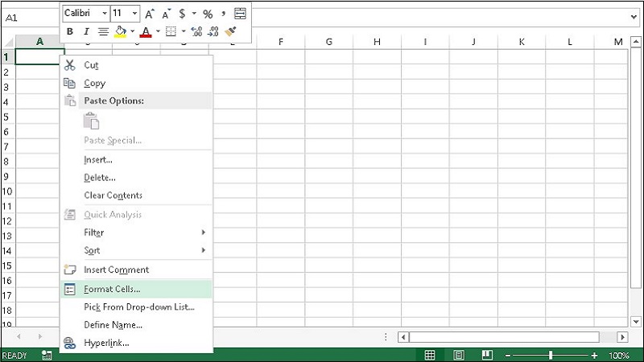Open the font size 11 dropdown
Image resolution: width=644 pixels, height=362 pixels.
point(134,14)
